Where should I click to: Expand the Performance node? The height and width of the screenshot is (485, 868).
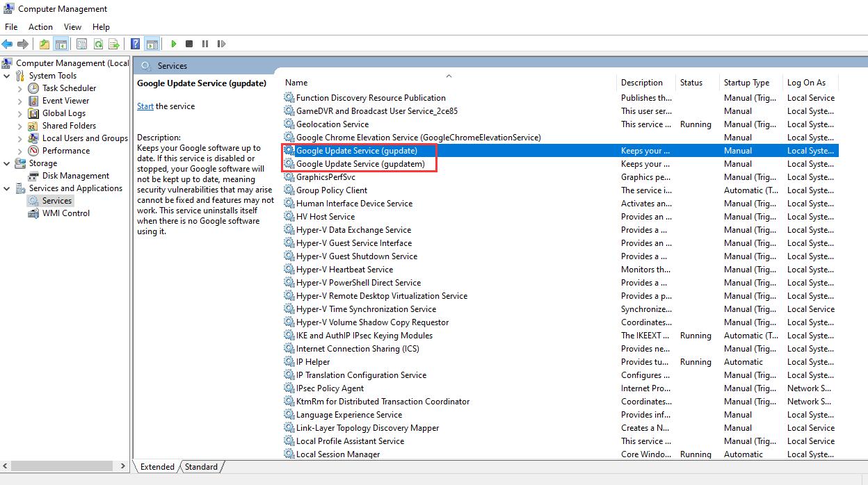(20, 151)
